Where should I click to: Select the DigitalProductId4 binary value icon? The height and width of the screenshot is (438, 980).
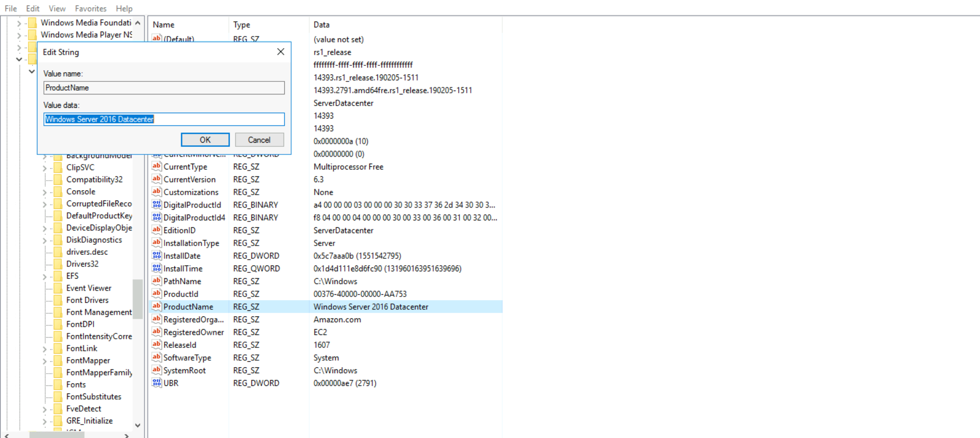(157, 218)
